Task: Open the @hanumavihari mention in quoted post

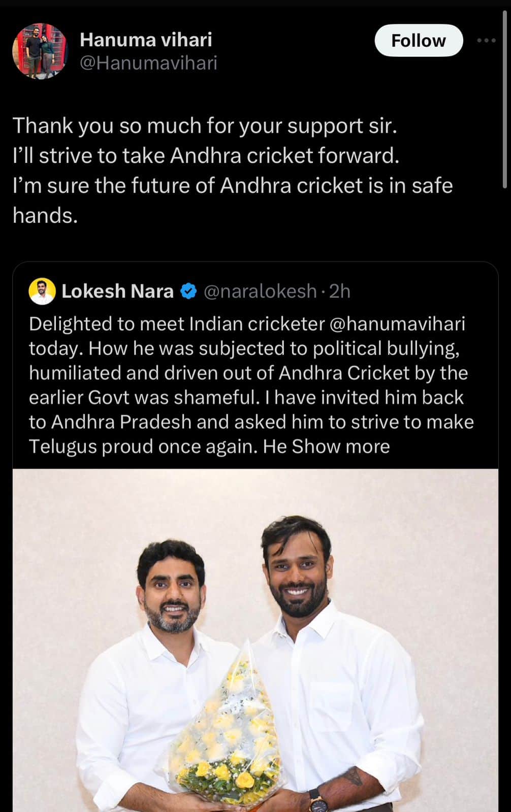Action: coord(397,324)
